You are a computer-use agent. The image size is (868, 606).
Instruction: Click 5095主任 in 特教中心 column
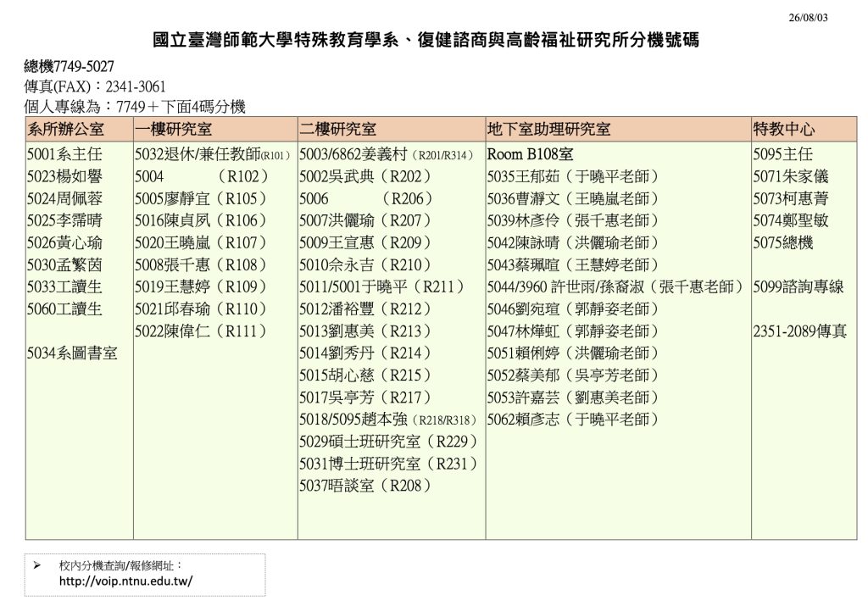(x=782, y=154)
